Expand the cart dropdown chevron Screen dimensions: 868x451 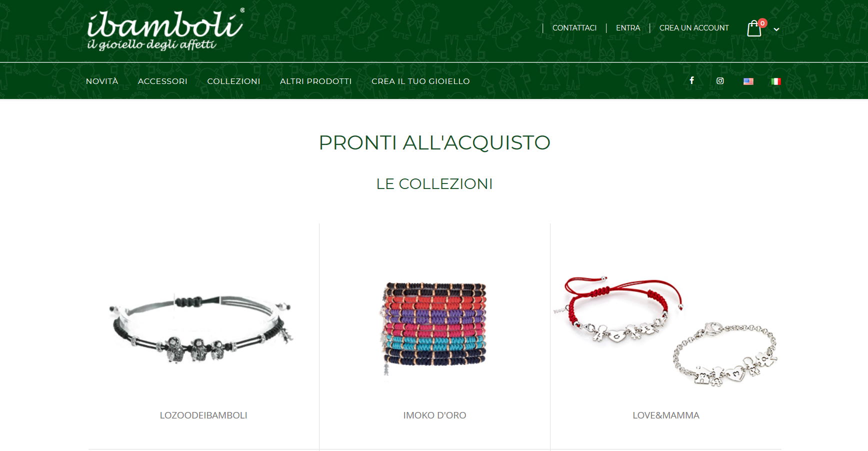[776, 29]
